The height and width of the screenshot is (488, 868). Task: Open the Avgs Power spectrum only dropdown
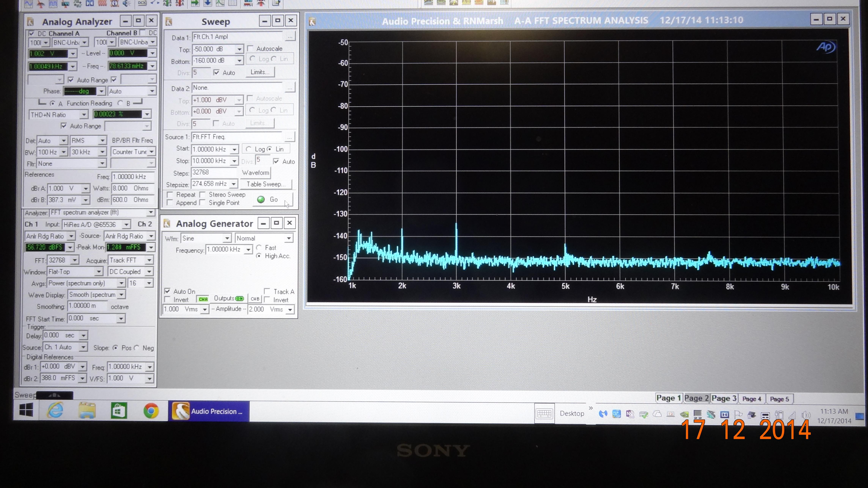[x=121, y=283]
